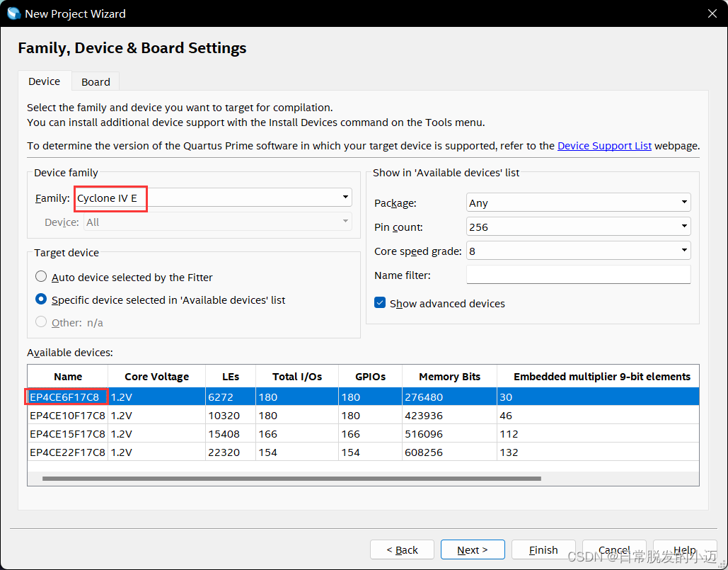Viewport: 728px width, 570px height.
Task: Click the Quartus logo in title bar
Action: [x=13, y=13]
